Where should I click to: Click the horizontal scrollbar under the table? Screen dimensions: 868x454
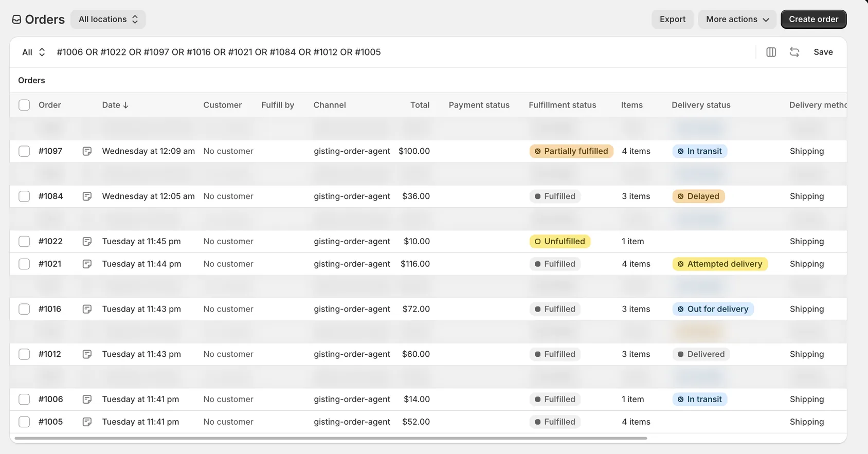tap(331, 438)
